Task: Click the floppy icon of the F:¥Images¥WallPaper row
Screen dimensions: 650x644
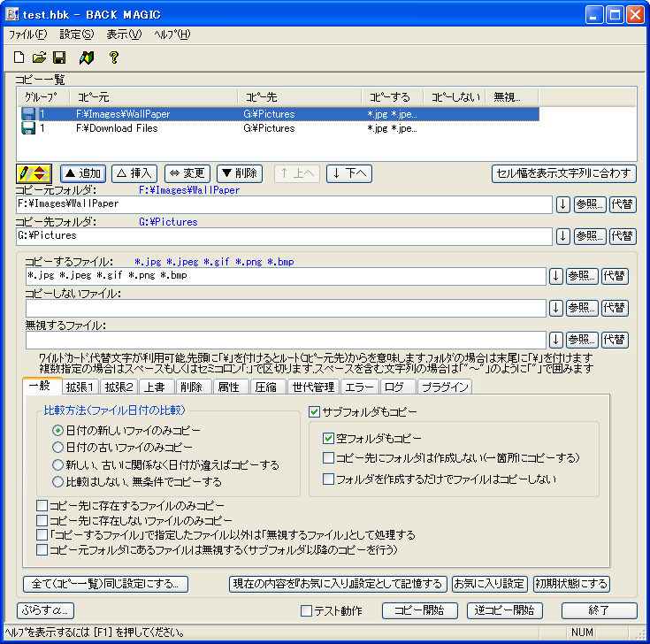Action: click(28, 114)
